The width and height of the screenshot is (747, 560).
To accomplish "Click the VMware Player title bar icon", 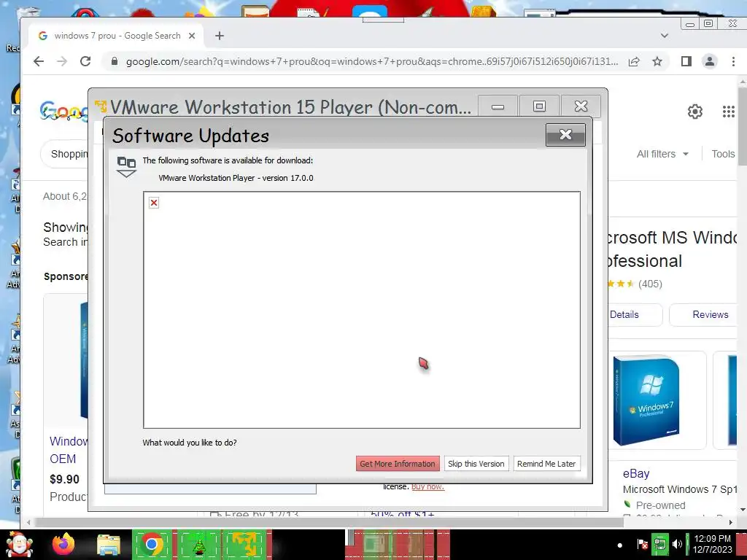I will coord(101,106).
